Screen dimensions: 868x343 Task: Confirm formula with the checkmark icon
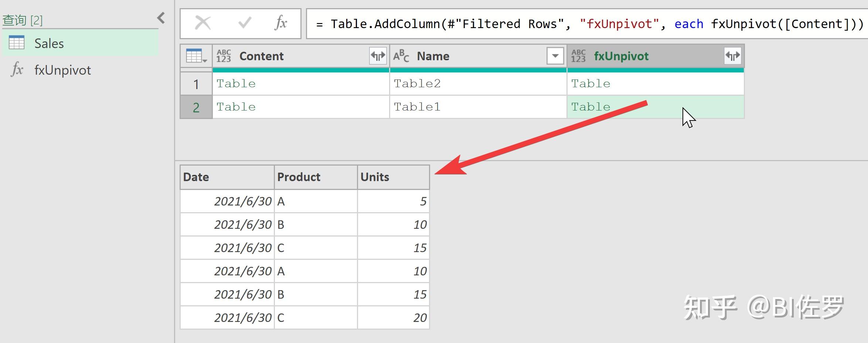pyautogui.click(x=245, y=23)
